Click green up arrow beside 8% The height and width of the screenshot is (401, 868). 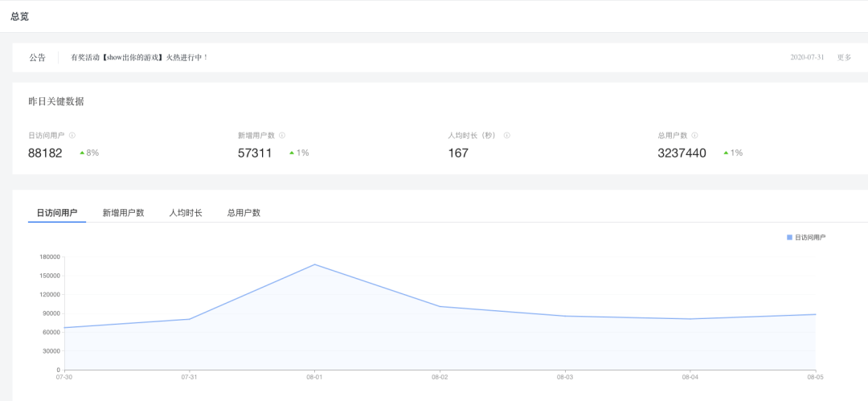(x=82, y=153)
